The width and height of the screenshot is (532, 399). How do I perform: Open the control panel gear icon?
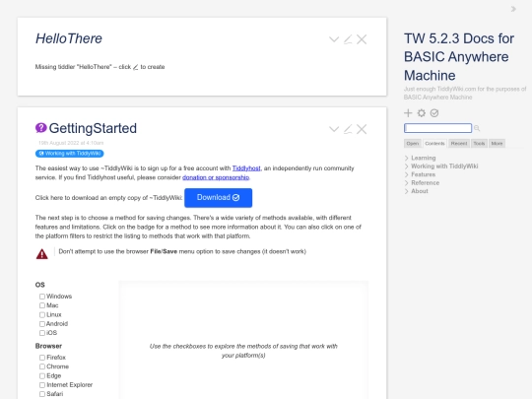[422, 113]
